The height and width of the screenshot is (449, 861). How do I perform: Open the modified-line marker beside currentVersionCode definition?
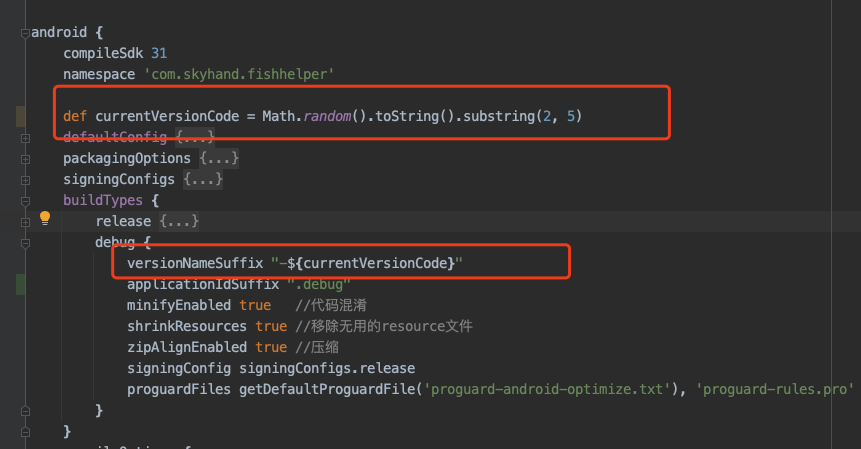pyautogui.click(x=20, y=116)
